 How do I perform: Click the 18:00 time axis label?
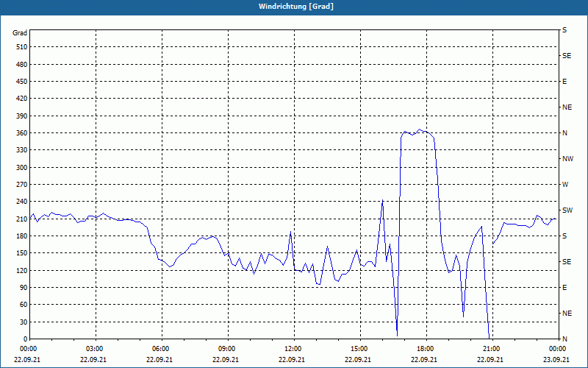click(424, 349)
